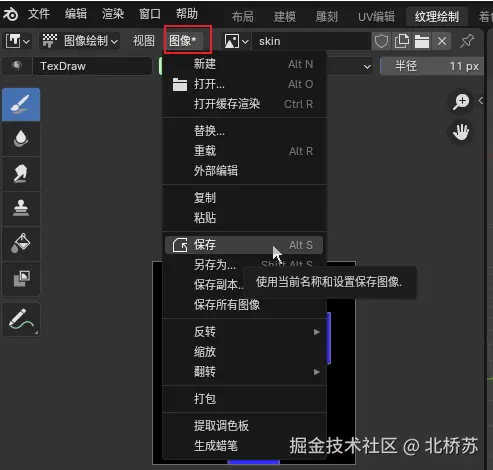Screen dimensions: 493x470
Task: Click the skin image name field
Action: 311,41
